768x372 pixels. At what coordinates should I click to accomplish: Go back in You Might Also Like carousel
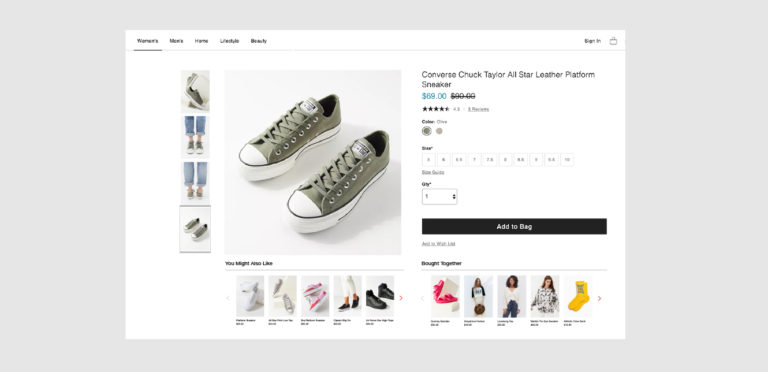pyautogui.click(x=228, y=298)
